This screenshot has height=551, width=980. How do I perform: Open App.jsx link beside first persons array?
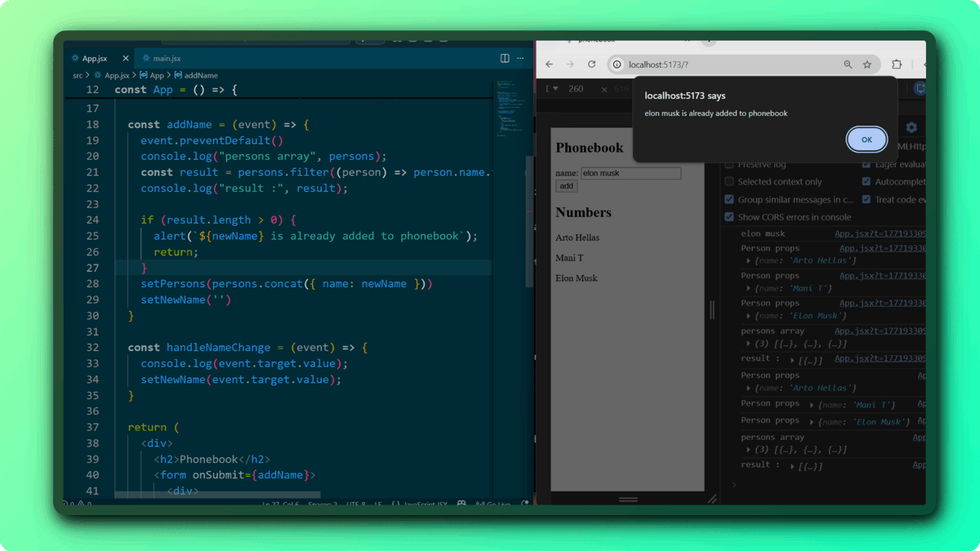coord(880,331)
